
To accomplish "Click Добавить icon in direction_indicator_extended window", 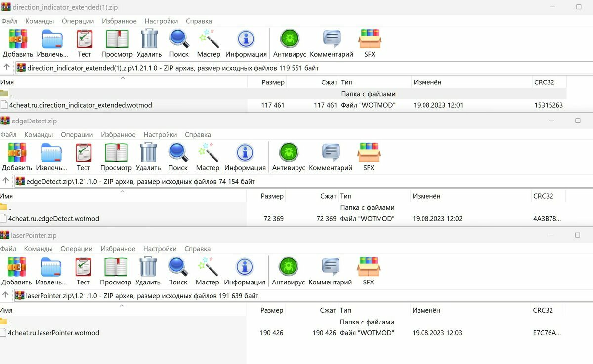I will tap(18, 40).
